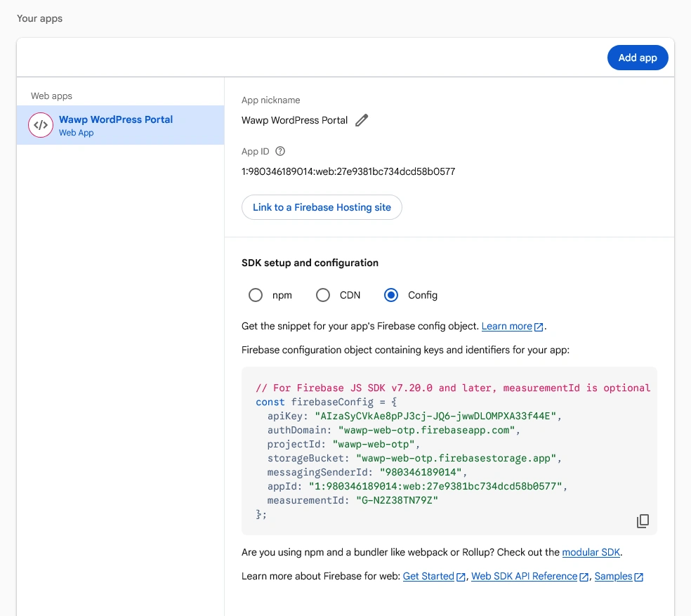Viewport: 691px width, 616px height.
Task: Click the App ID value 1:980346189014:web:27e9381bc734dcd58b0577
Action: [348, 171]
